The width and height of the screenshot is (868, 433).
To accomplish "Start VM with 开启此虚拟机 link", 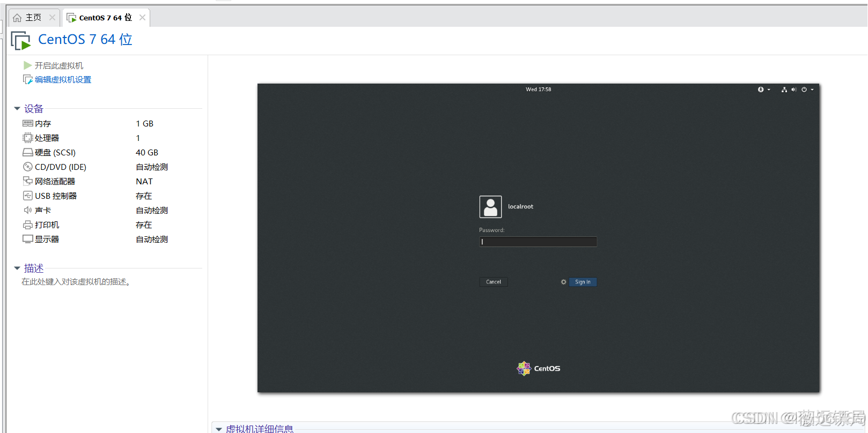I will click(59, 65).
